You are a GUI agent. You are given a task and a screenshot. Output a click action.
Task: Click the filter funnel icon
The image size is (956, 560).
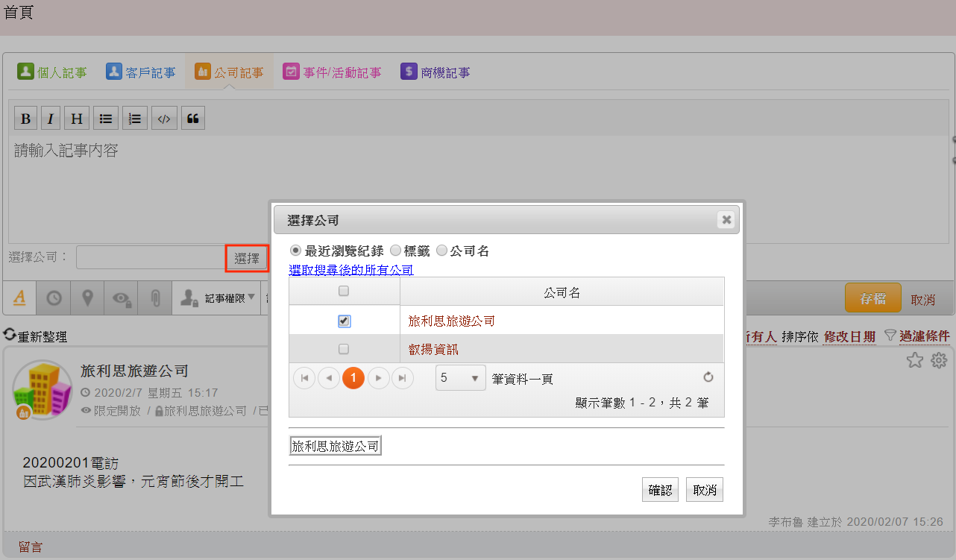890,336
